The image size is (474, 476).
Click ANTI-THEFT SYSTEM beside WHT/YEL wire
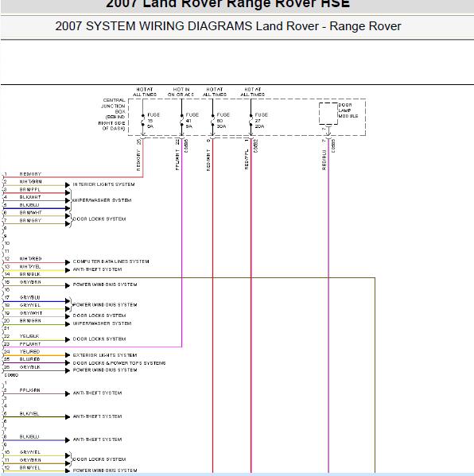[x=97, y=269]
